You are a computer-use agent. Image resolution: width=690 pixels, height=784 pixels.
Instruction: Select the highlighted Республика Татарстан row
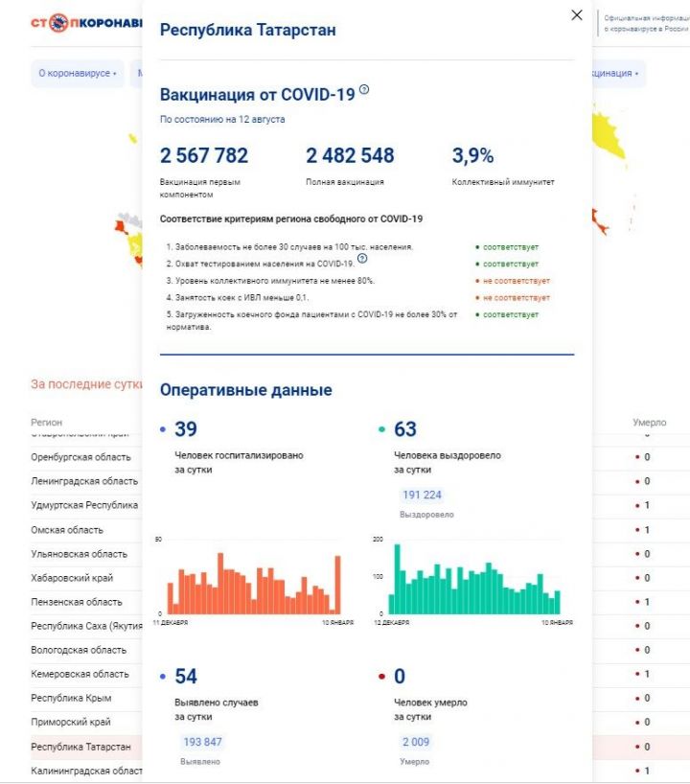86,746
